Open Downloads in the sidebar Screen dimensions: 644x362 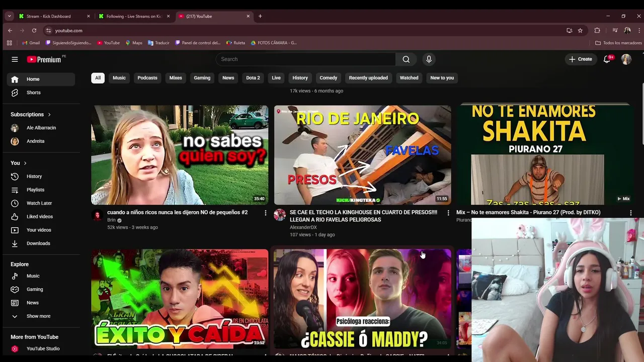41,243
